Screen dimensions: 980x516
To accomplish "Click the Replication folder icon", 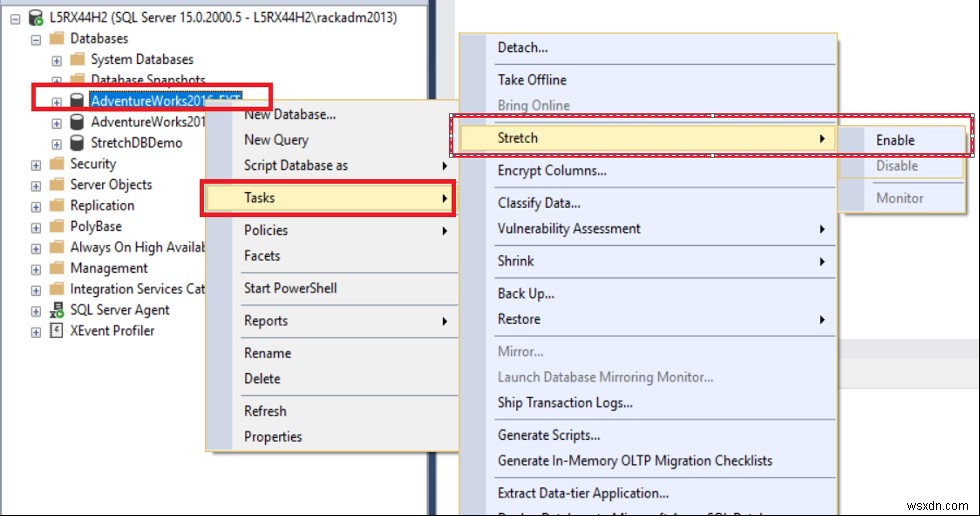I will tap(57, 206).
